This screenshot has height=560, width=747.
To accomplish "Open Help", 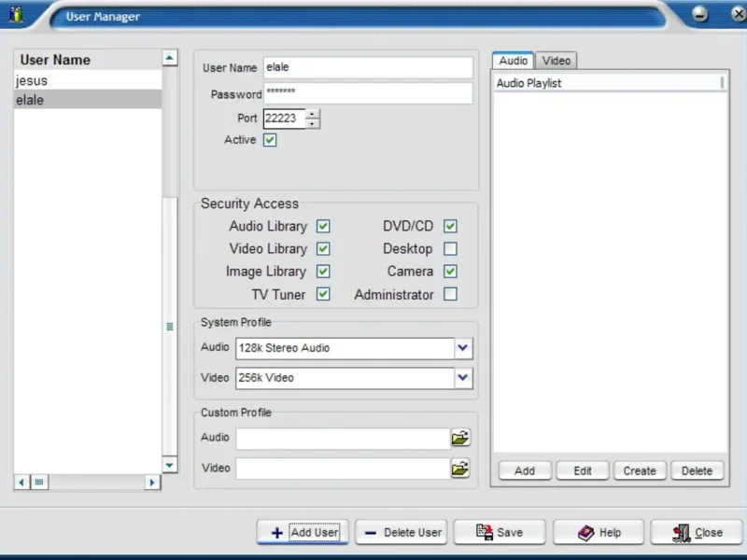I will pos(599,532).
